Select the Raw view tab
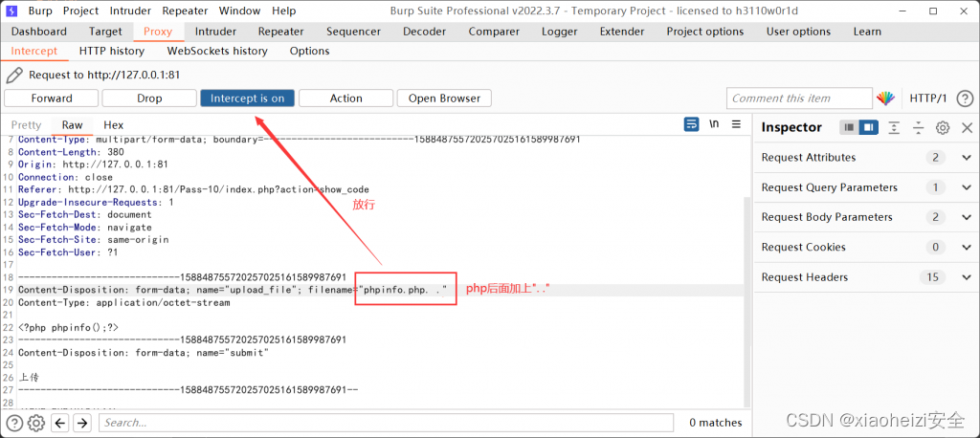This screenshot has height=438, width=980. click(x=73, y=125)
